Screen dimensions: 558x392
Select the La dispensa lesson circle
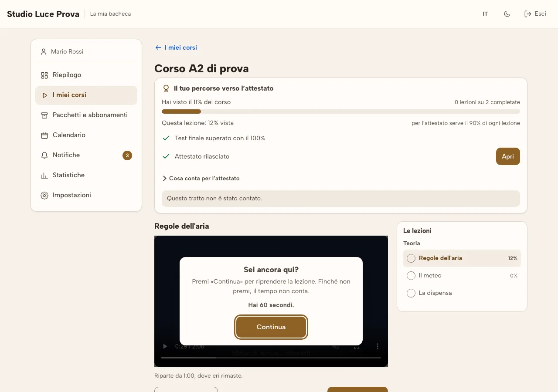point(411,293)
